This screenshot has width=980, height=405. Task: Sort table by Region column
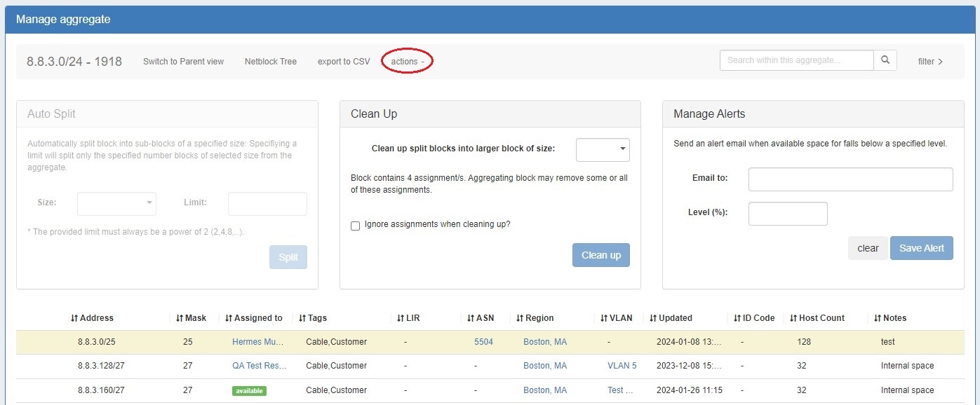click(535, 318)
